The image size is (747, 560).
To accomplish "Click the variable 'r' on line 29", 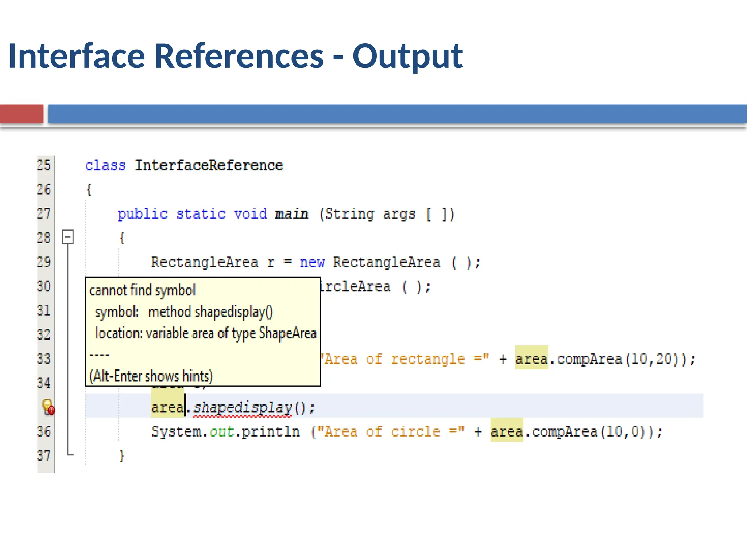I will point(271,263).
